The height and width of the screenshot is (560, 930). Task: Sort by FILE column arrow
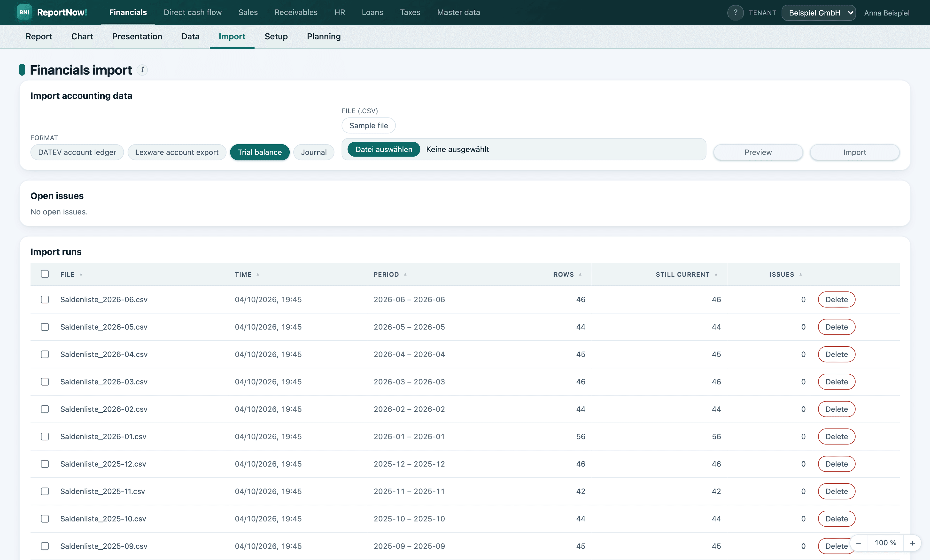81,274
